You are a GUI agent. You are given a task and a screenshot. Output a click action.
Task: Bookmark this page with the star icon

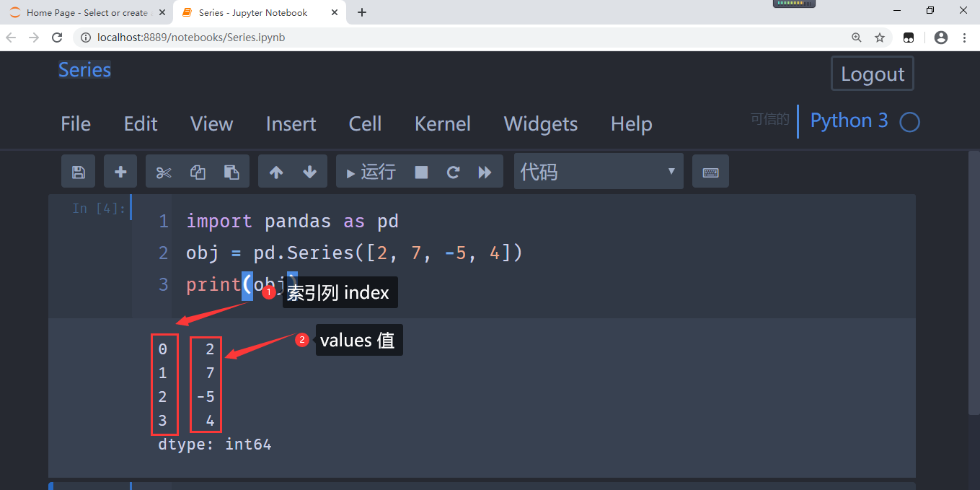pyautogui.click(x=880, y=38)
